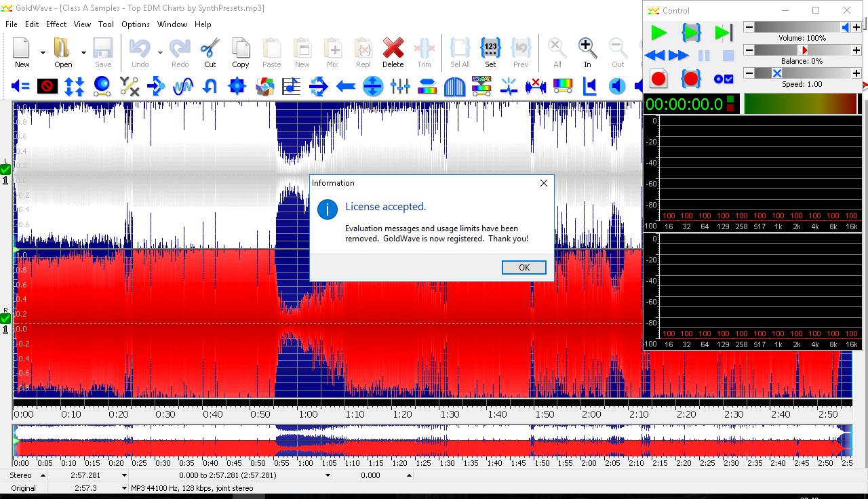Open the Options menu

point(136,24)
